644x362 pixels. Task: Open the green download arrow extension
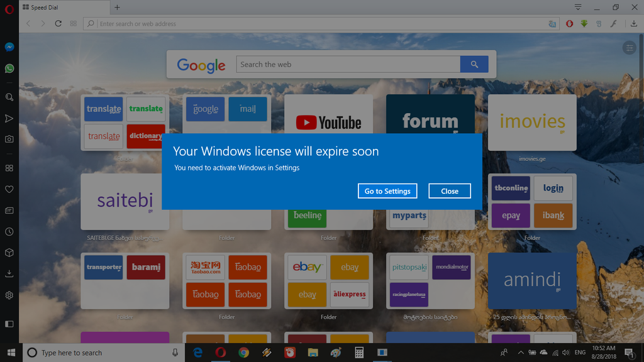[x=584, y=24]
